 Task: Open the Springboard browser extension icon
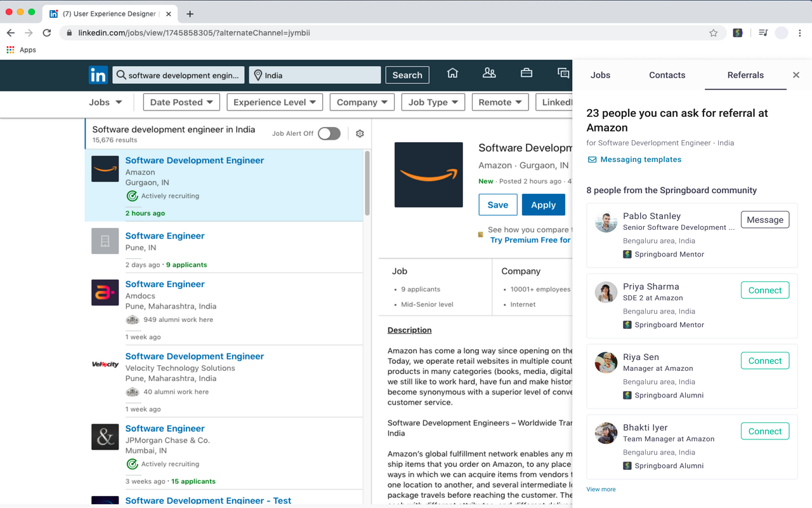click(x=737, y=33)
